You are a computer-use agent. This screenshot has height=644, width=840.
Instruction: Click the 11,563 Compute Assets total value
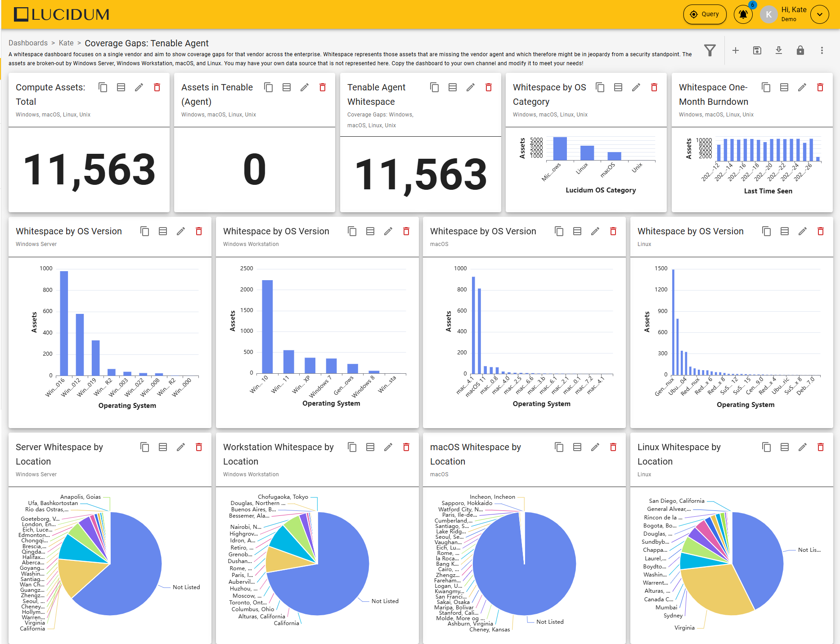point(89,170)
